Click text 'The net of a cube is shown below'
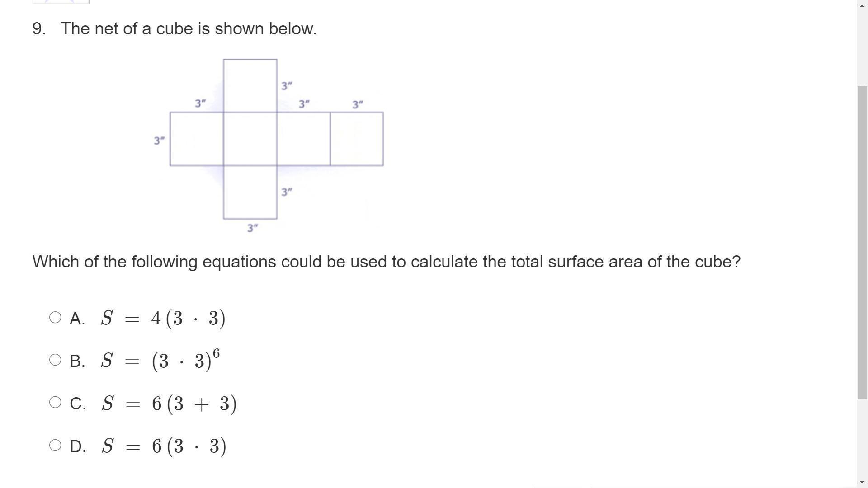The width and height of the screenshot is (868, 488). 189,29
